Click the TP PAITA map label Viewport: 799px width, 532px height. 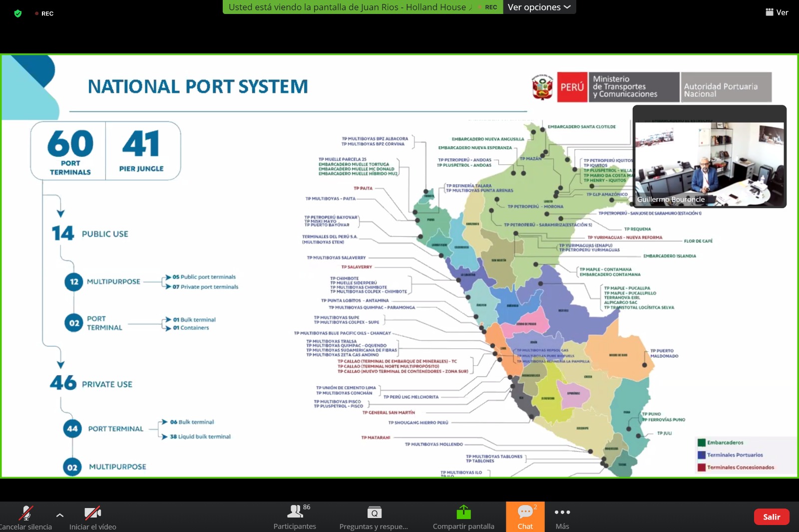tap(363, 188)
